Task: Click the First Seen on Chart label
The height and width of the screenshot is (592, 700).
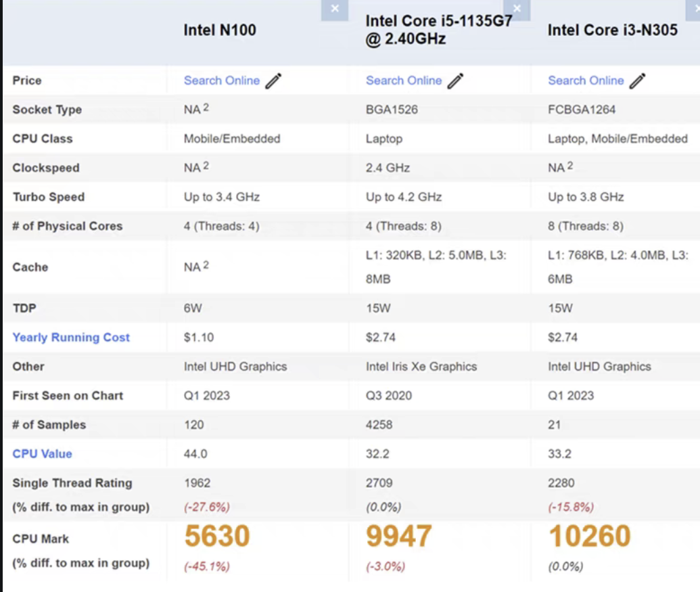Action: tap(68, 396)
